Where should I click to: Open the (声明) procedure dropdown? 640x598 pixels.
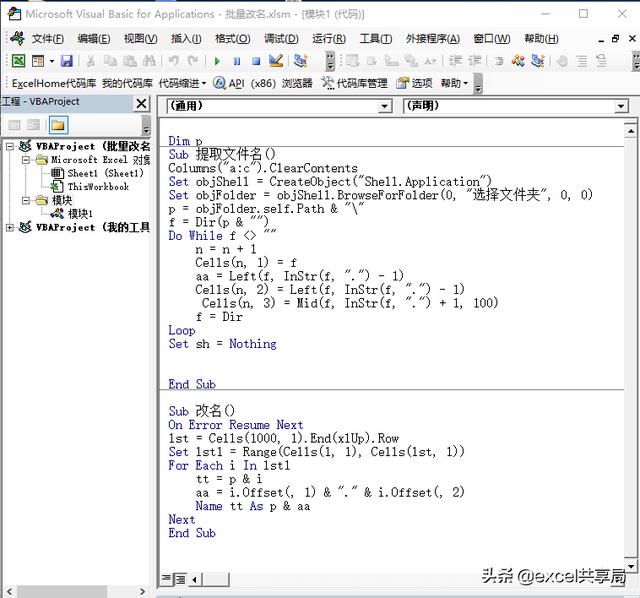(620, 107)
